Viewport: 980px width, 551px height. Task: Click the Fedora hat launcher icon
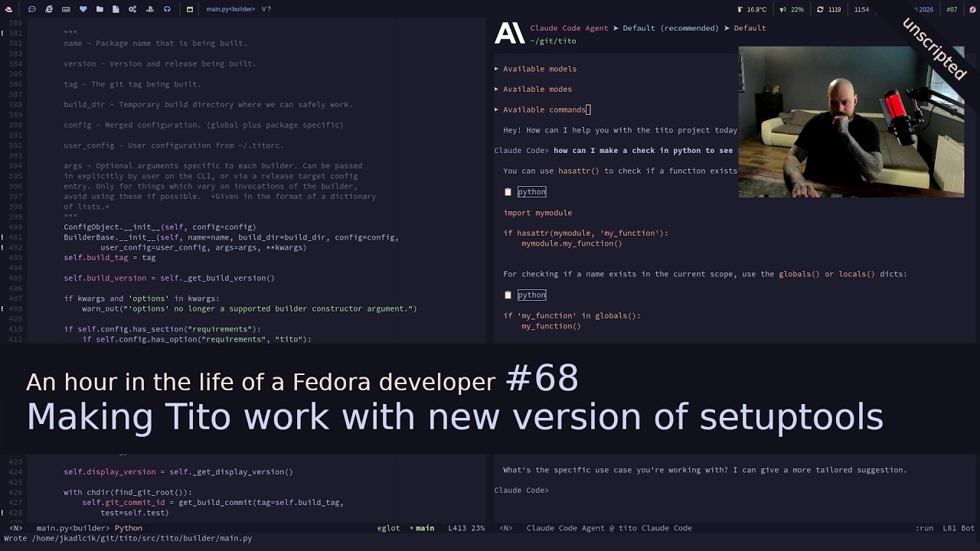[x=9, y=9]
